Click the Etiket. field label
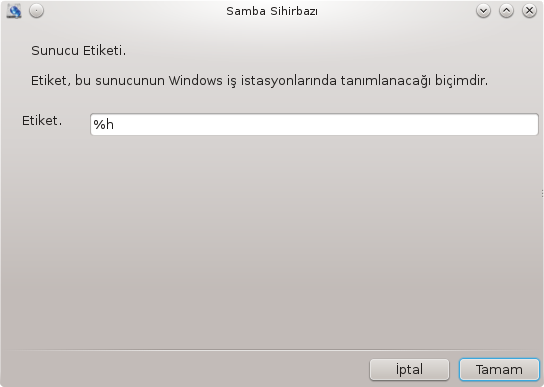Viewport: 544px width, 387px height. pyautogui.click(x=42, y=120)
